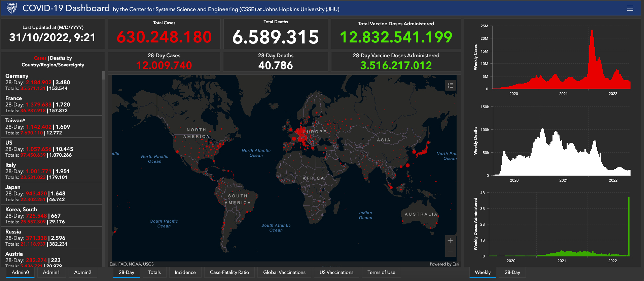Click the Last Updated date 31/10/2022, 9:21
The height and width of the screenshot is (281, 644).
(x=52, y=37)
